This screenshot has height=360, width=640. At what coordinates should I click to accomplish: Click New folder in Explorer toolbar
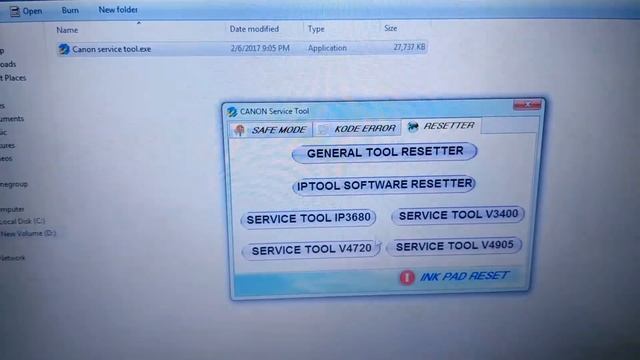coord(118,10)
